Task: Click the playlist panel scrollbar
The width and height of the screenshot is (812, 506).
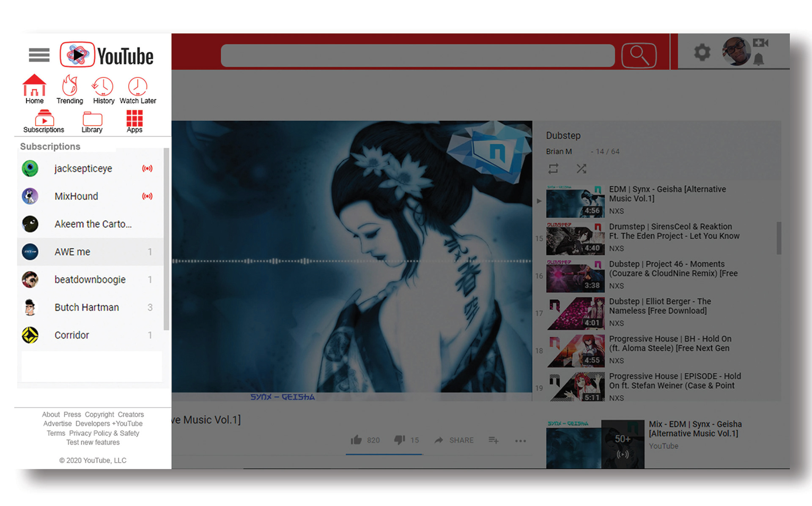Action: [779, 238]
